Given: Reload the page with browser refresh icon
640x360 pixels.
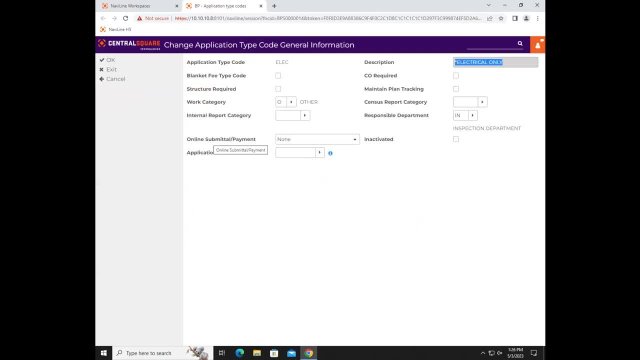Looking at the screenshot, I should pyautogui.click(x=126, y=18).
